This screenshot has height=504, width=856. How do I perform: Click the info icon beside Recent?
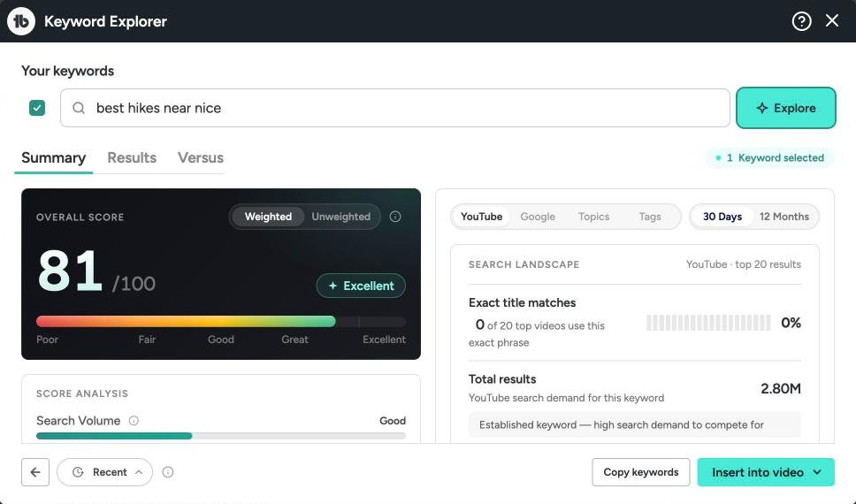(x=168, y=472)
